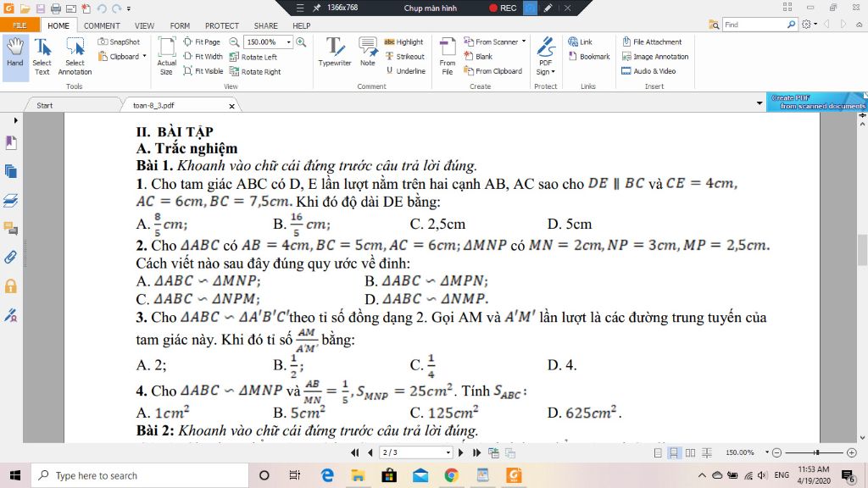This screenshot has width=868, height=488.
Task: Go to the next page
Action: (x=460, y=452)
